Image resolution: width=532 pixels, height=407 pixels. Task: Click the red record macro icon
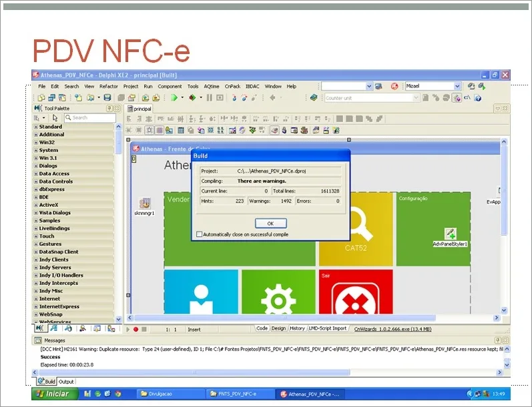pyautogui.click(x=136, y=329)
